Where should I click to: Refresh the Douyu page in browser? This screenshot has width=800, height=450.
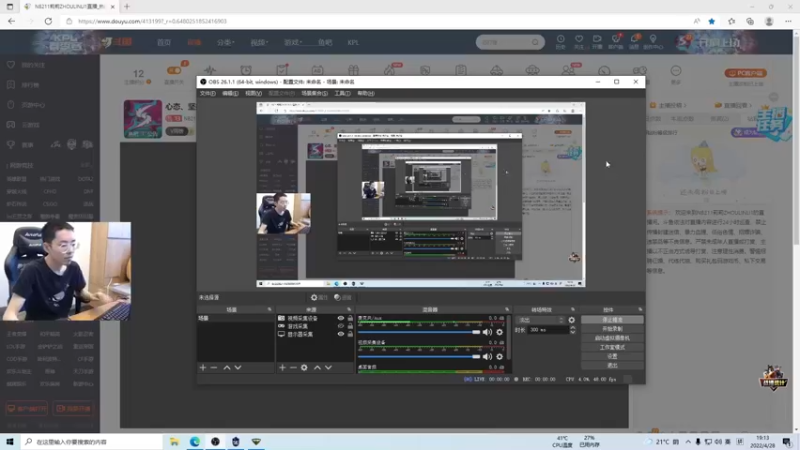pos(48,21)
